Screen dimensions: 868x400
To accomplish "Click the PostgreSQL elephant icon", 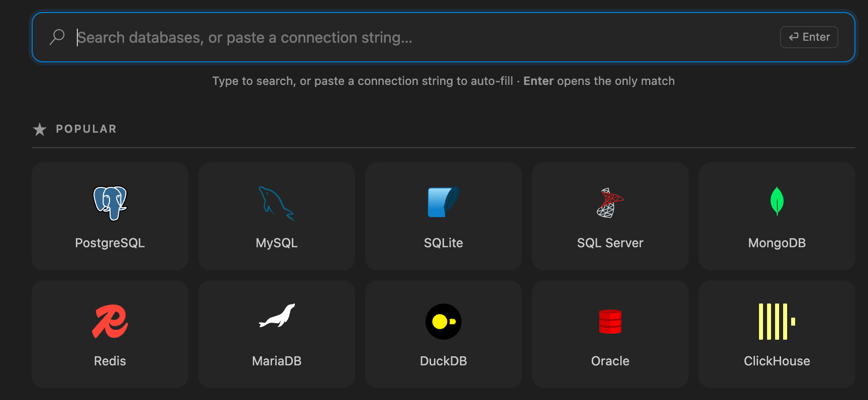I will tap(110, 203).
